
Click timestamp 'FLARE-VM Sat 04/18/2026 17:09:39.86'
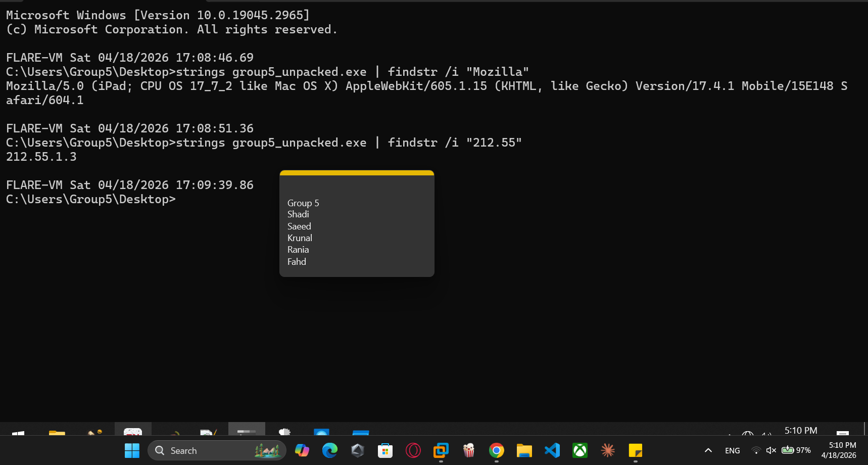click(x=130, y=185)
